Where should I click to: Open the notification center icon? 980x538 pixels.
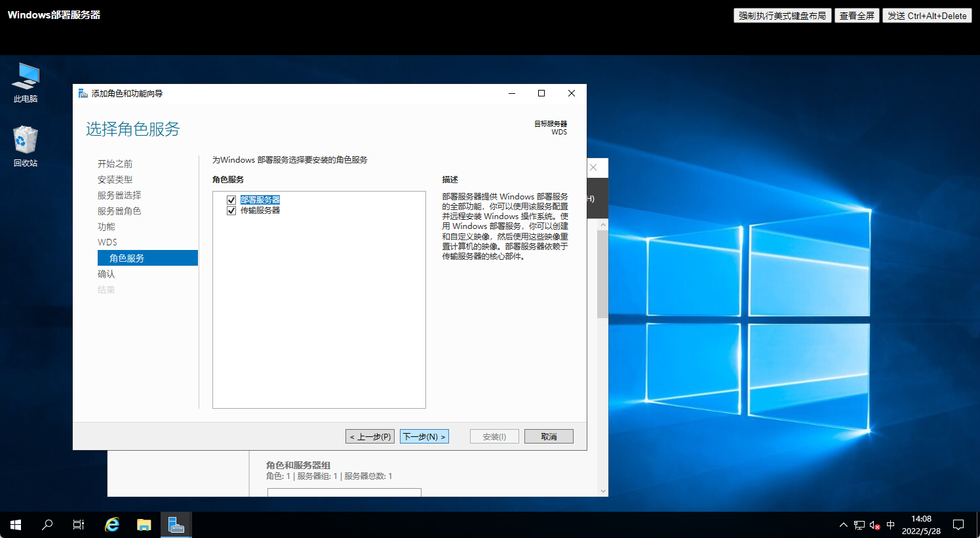point(958,525)
